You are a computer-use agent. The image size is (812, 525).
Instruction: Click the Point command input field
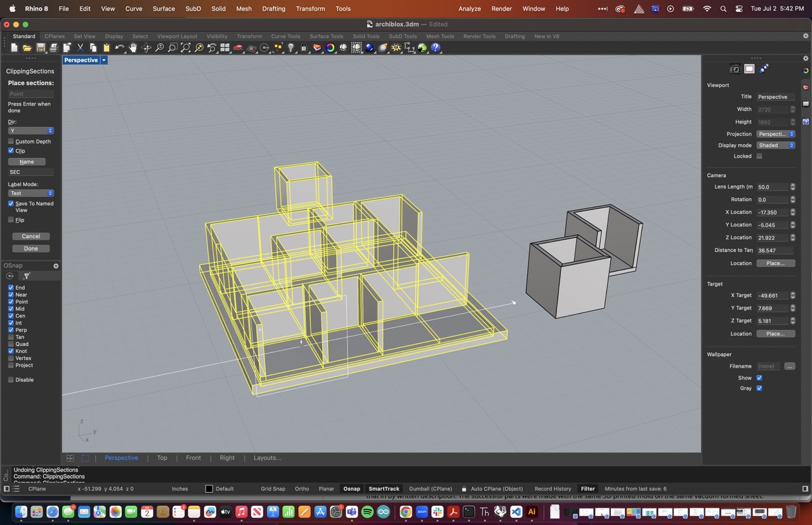[x=31, y=94]
